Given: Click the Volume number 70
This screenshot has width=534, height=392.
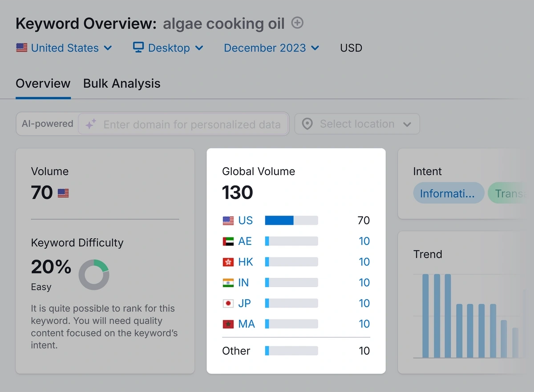Looking at the screenshot, I should pos(42,193).
